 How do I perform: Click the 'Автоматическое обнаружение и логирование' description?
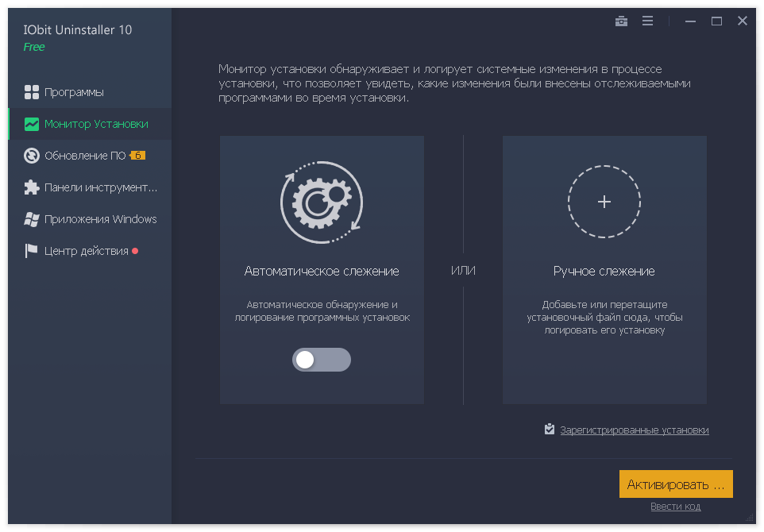(x=322, y=310)
